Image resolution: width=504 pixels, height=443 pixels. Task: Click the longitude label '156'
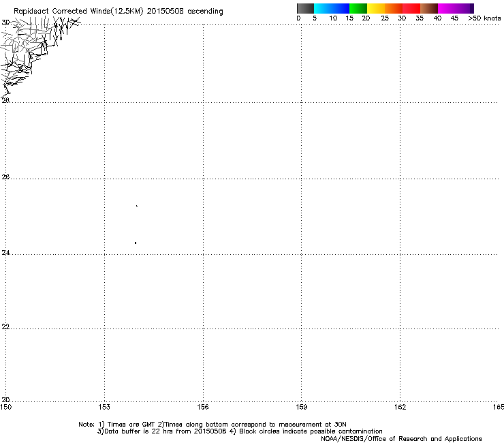(203, 408)
